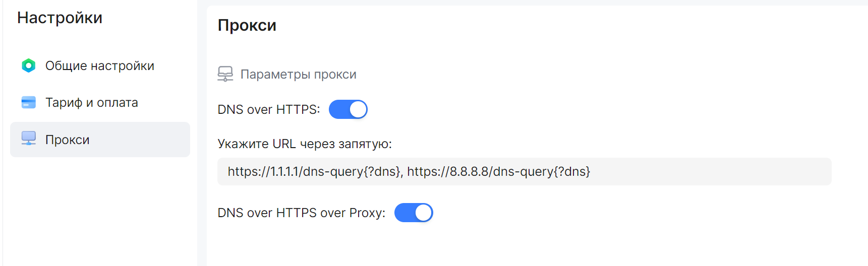
Task: Click the green hexagon General settings icon
Action: coord(29,65)
